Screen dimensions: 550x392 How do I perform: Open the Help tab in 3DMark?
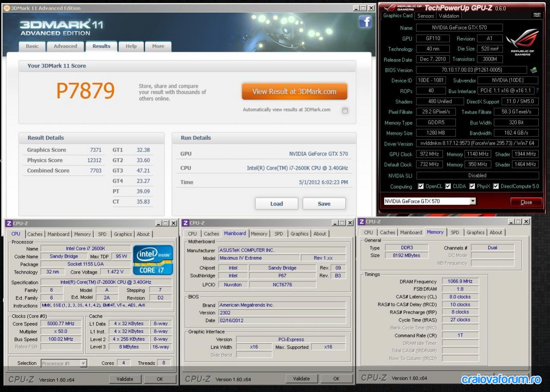point(131,46)
